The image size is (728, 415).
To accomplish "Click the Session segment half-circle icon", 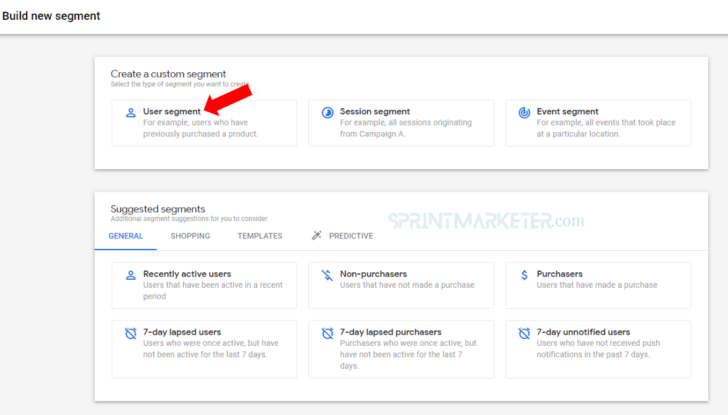I will (327, 113).
